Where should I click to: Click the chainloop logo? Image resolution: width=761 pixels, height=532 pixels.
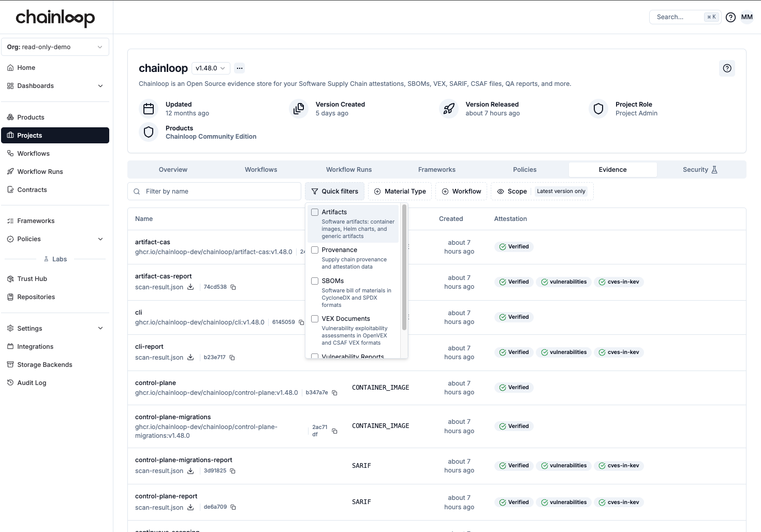pyautogui.click(x=55, y=18)
